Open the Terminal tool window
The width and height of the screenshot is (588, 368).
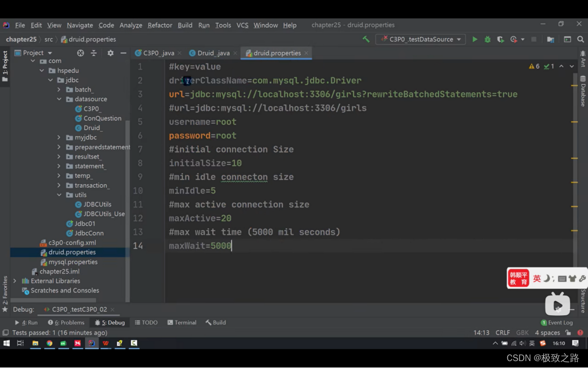pyautogui.click(x=182, y=323)
